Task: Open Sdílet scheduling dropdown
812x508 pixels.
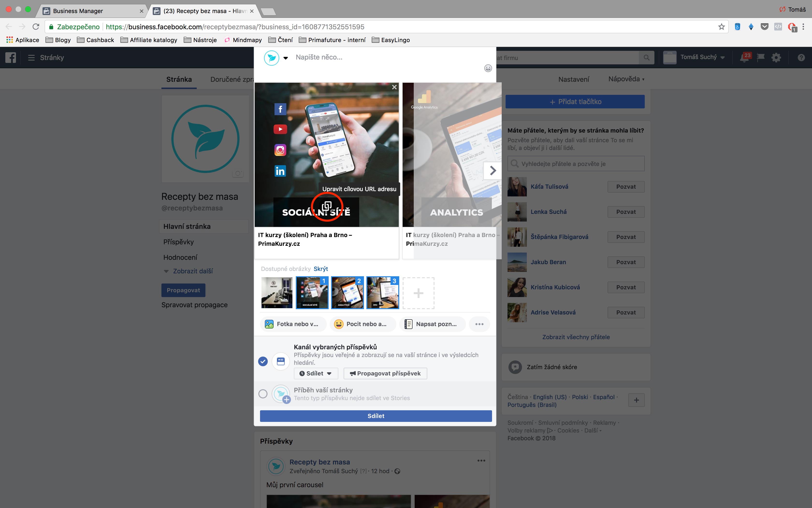Action: pyautogui.click(x=316, y=373)
